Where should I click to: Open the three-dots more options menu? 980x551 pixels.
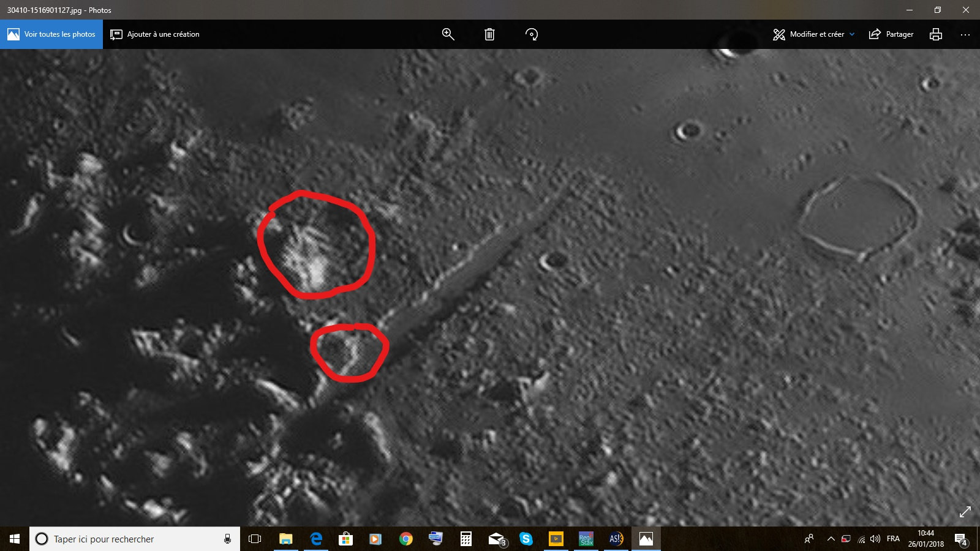965,34
